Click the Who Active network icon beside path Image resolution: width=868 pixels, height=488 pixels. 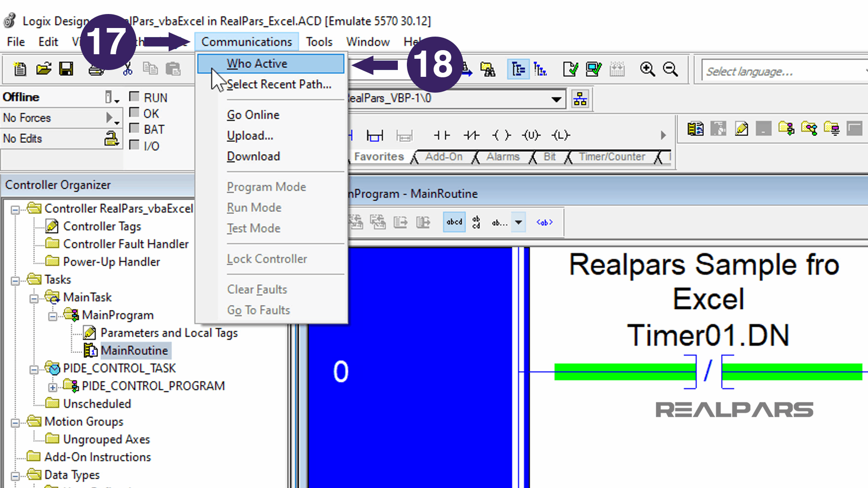click(x=580, y=99)
